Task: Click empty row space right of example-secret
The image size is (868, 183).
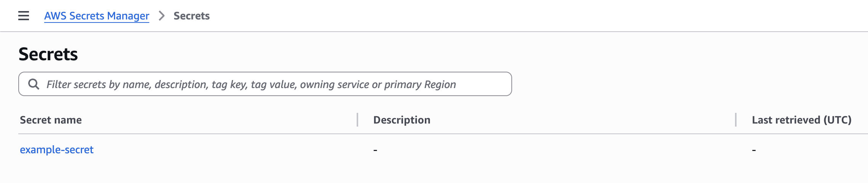Action: click(x=229, y=149)
